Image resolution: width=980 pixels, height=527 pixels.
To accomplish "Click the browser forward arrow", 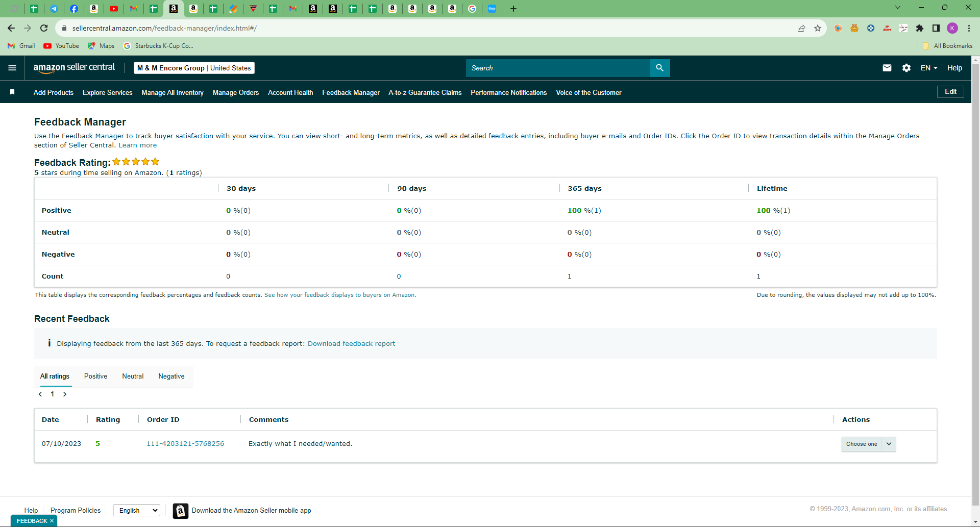I will tap(28, 28).
